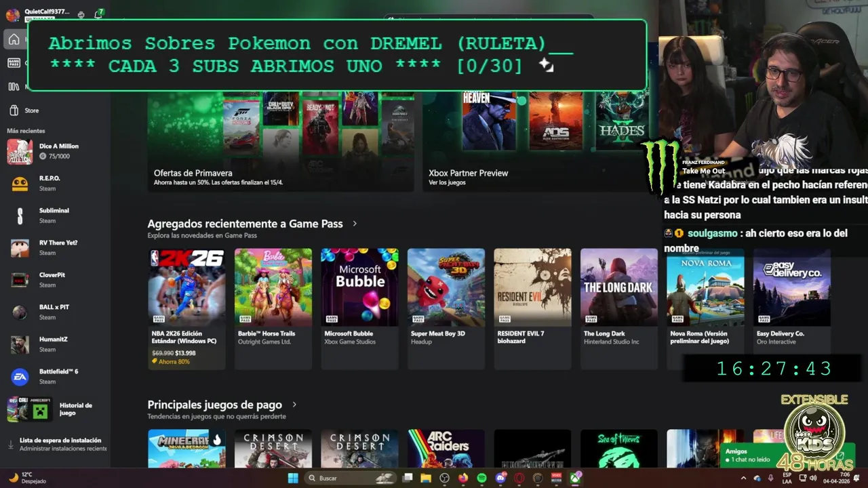Screen dimensions: 868x488
Task: Expand Agregados recientemente a Game Pass chevron
Action: [x=355, y=224]
